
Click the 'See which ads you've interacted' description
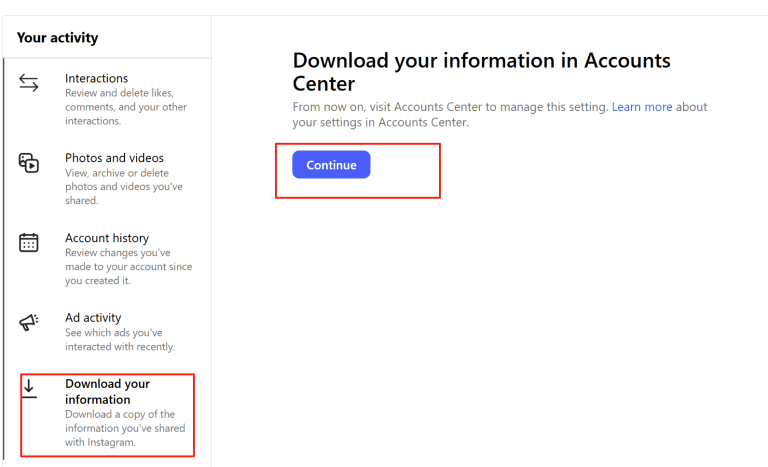click(x=119, y=340)
